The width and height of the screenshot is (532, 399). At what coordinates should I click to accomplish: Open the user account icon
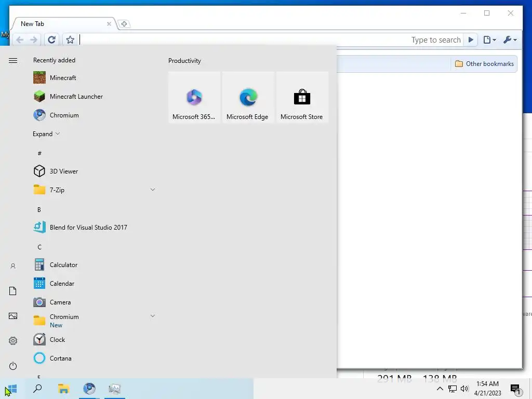[13, 266]
